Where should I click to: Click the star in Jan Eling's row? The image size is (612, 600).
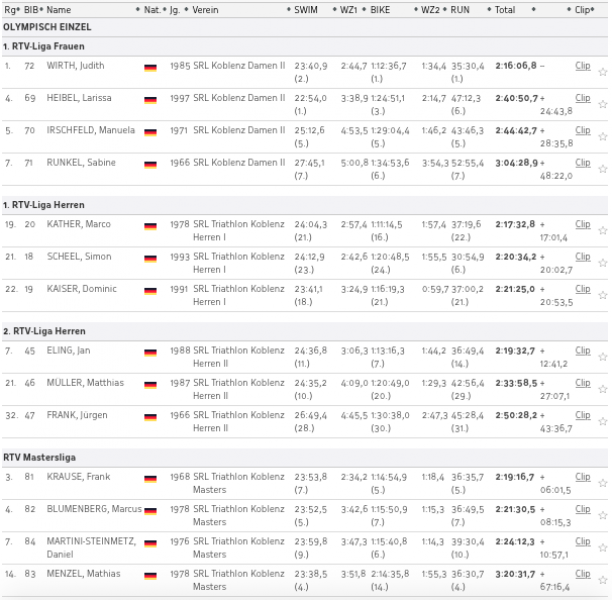[602, 356]
